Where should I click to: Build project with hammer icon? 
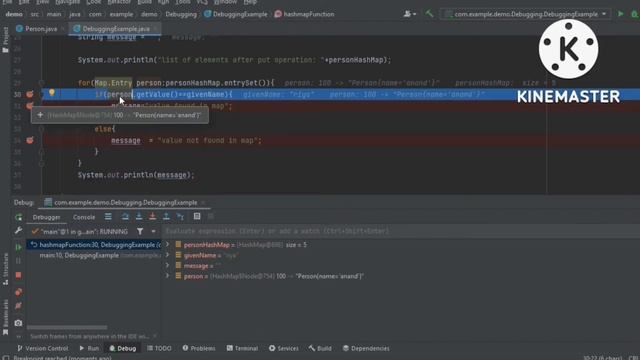429,14
